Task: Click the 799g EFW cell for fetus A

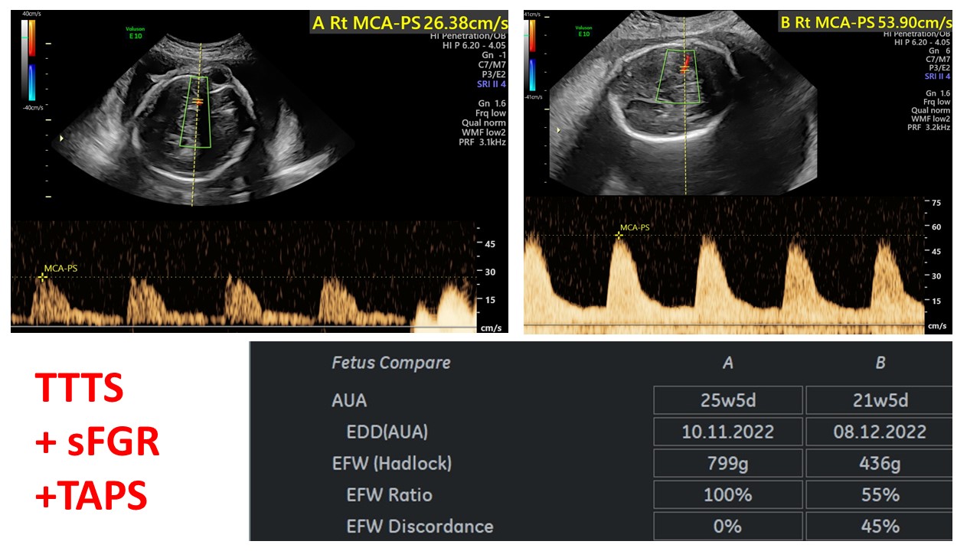Action: click(x=727, y=464)
